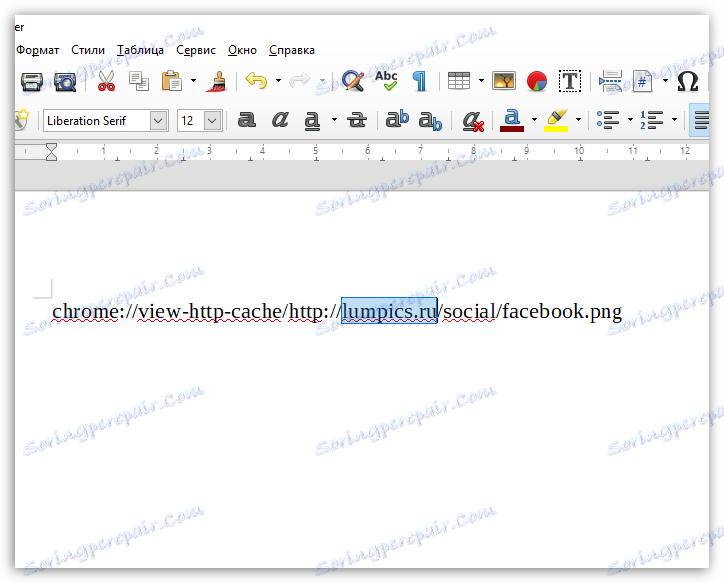724x583 pixels.
Task: Run Spelling check Abc icon
Action: [x=386, y=81]
